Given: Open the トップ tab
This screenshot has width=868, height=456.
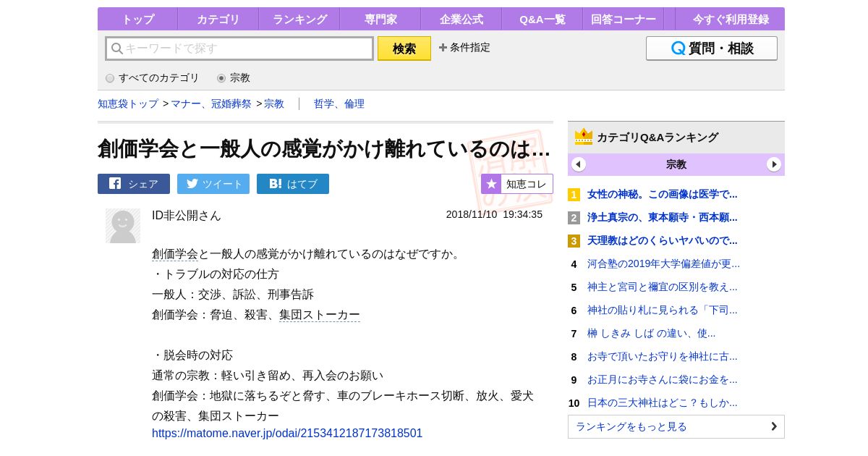Looking at the screenshot, I should (x=137, y=20).
